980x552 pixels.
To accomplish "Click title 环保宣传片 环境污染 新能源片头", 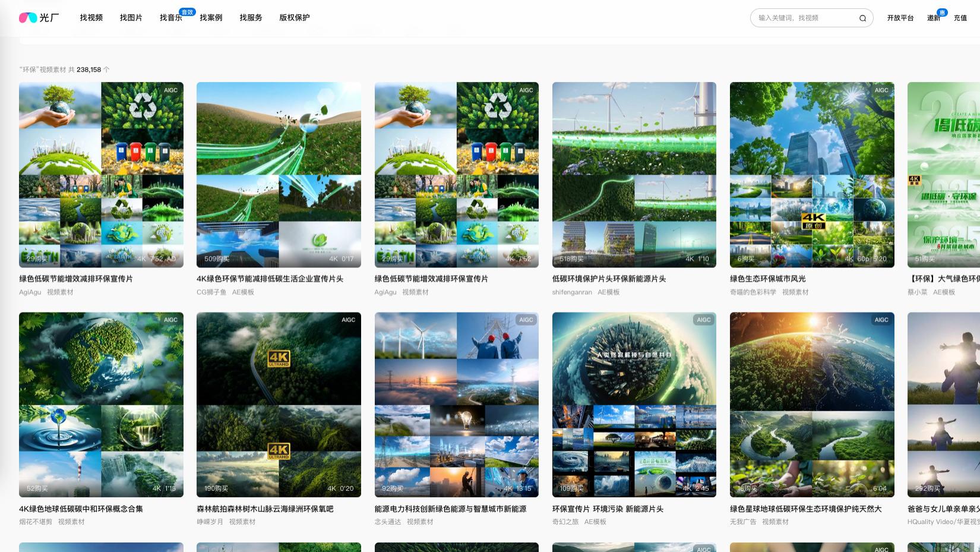I will pos(608,509).
